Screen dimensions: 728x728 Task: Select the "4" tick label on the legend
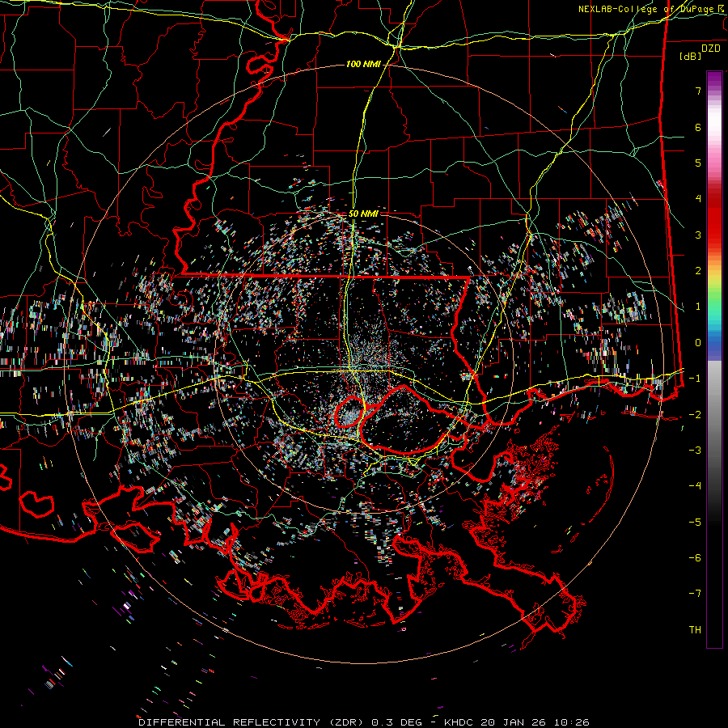[x=698, y=199]
